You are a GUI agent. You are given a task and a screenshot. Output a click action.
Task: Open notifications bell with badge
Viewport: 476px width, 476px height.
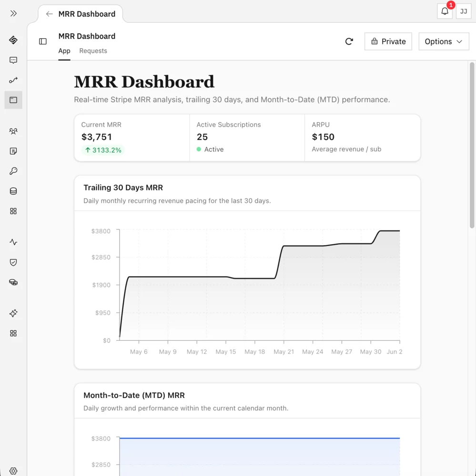(x=445, y=11)
